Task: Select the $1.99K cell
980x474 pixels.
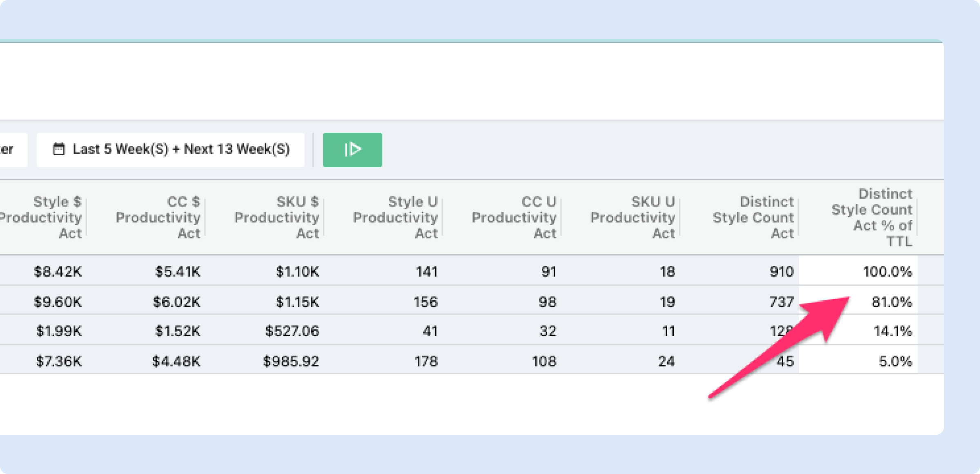Action: click(x=59, y=331)
